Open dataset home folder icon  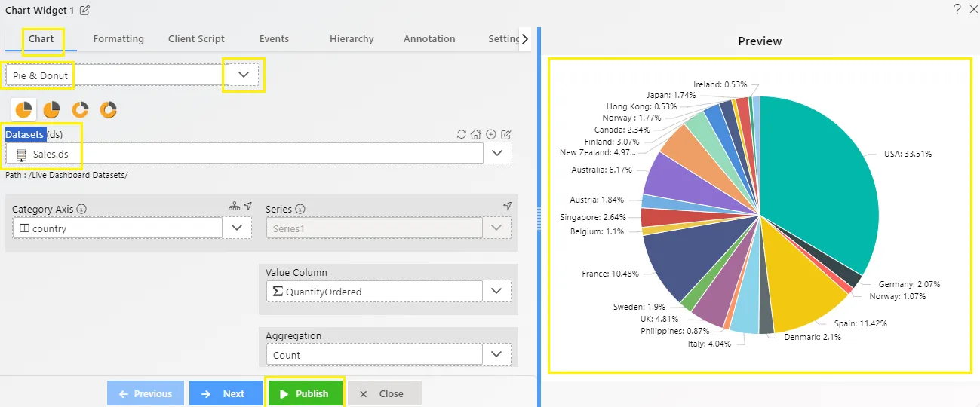[476, 134]
